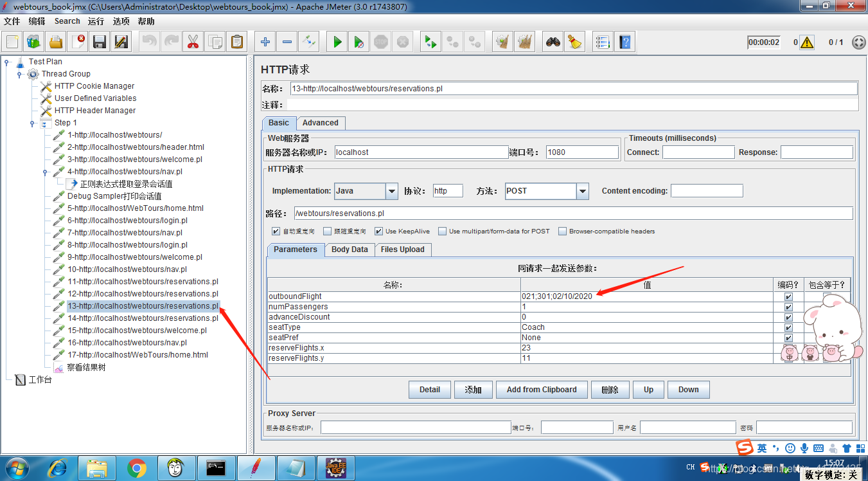The image size is (868, 481).
Task: Click Add from Clipboard button
Action: coord(542,390)
